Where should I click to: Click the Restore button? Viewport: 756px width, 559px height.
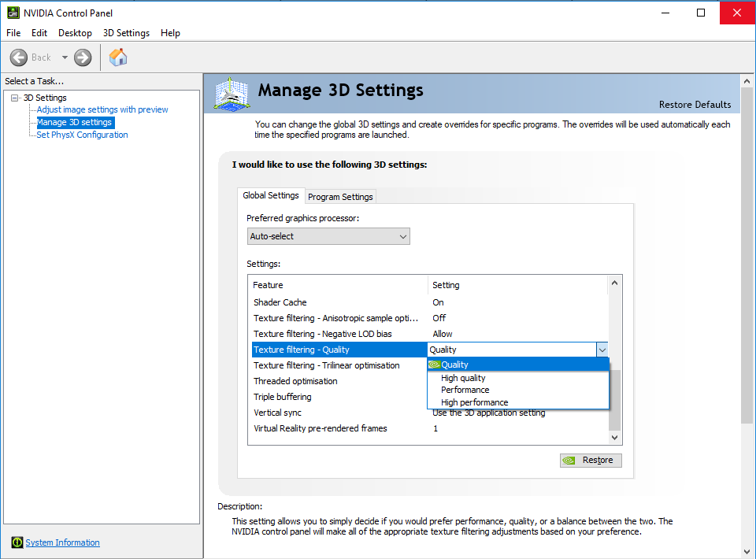pos(591,461)
